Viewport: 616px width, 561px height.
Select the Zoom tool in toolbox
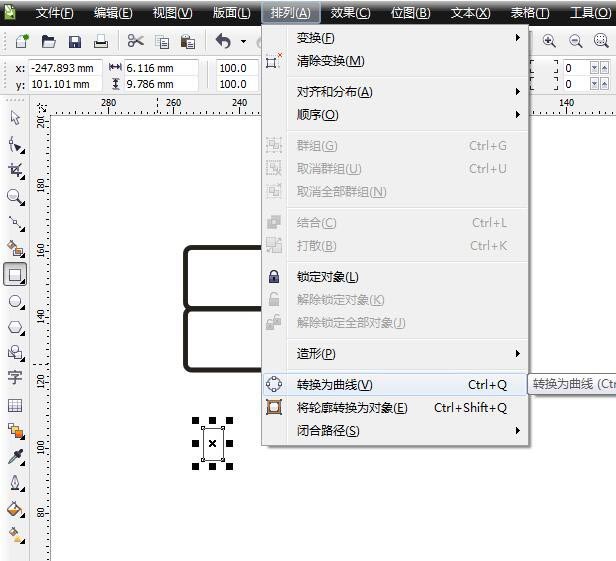point(16,197)
